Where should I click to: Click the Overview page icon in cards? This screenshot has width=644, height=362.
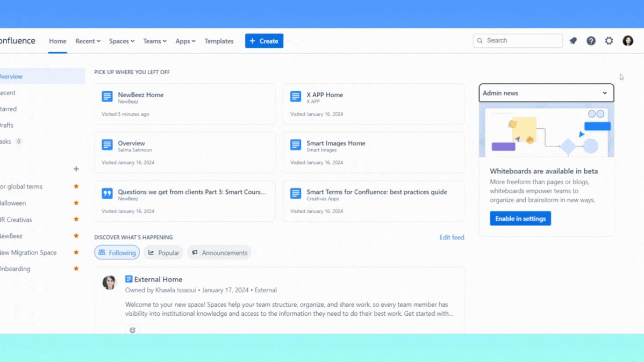107,145
